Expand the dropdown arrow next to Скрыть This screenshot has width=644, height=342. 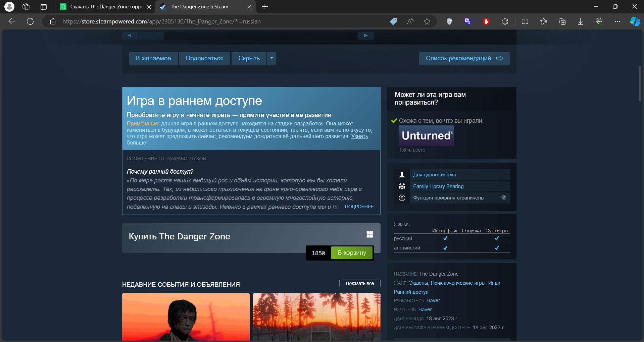pyautogui.click(x=271, y=58)
